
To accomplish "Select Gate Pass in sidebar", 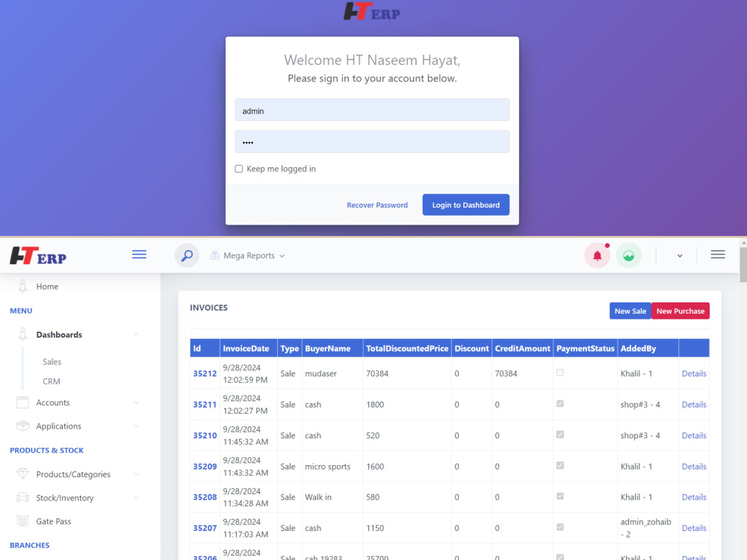I will (x=53, y=521).
